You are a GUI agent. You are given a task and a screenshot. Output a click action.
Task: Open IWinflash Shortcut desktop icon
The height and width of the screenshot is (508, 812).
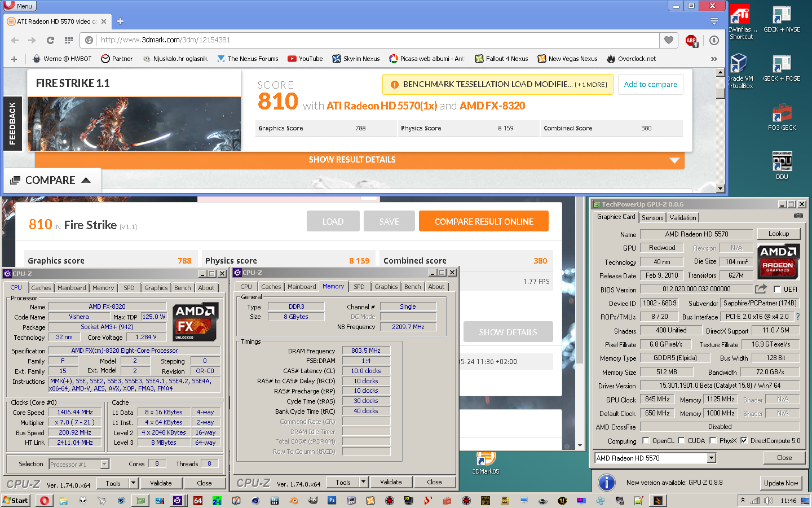coord(741,22)
